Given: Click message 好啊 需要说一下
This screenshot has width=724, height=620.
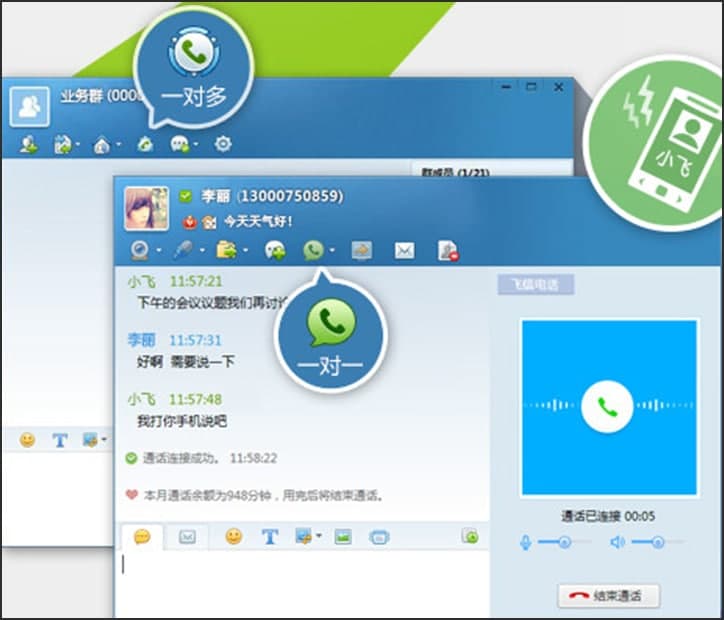Looking at the screenshot, I should pyautogui.click(x=186, y=361).
